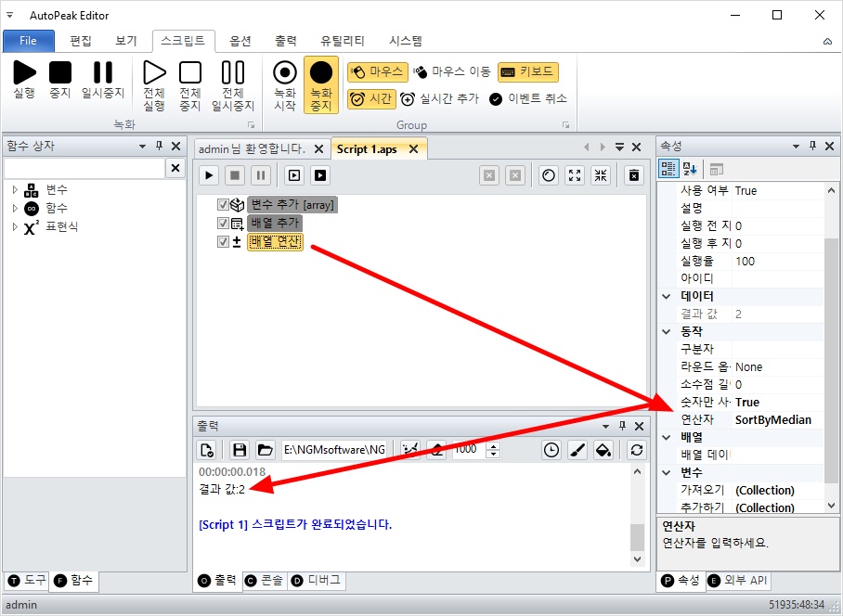Viewport: 843px width, 616px height.
Task: Switch to the 디버그 bottom tab
Action: tap(317, 581)
